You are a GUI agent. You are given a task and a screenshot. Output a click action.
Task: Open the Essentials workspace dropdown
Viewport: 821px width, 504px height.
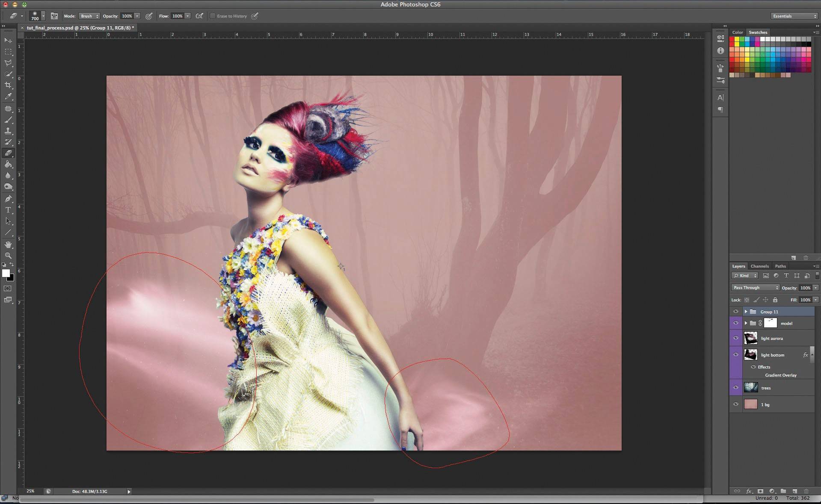(794, 16)
